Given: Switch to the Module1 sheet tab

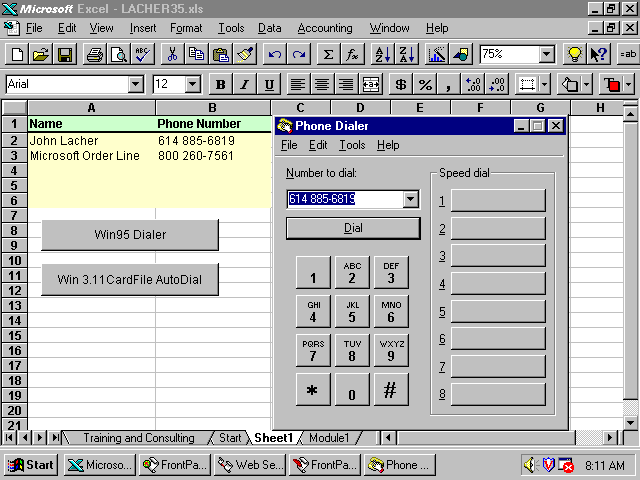Looking at the screenshot, I should [329, 438].
